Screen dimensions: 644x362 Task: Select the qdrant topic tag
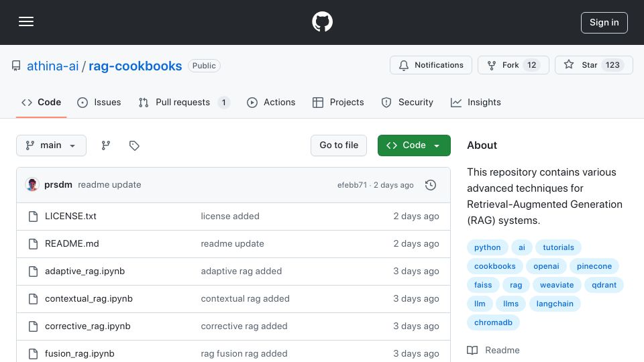(604, 286)
